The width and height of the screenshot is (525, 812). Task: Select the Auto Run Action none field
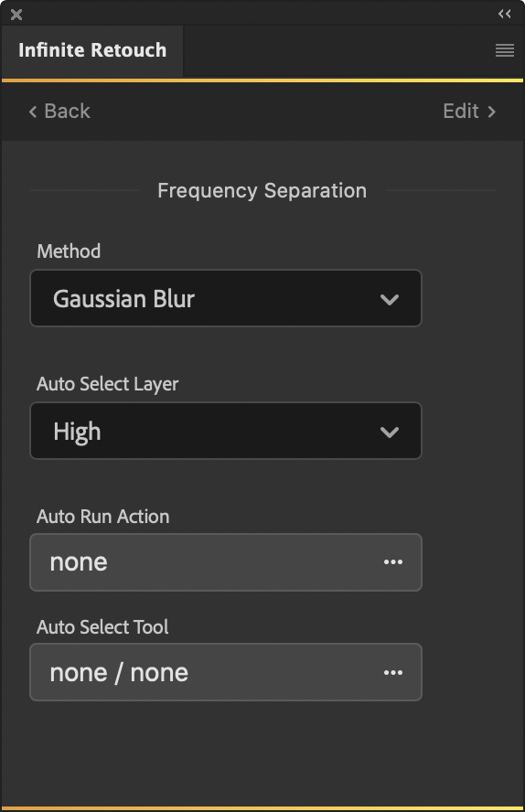[x=226, y=562]
